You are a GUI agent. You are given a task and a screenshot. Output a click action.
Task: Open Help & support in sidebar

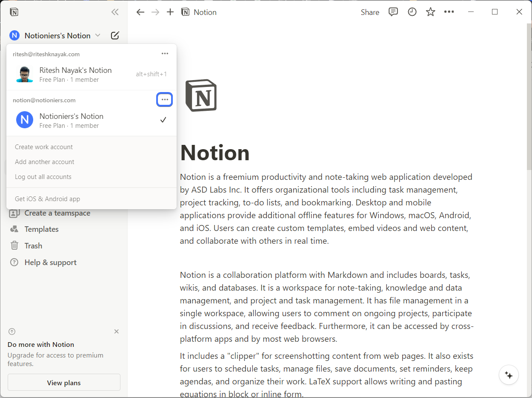click(x=50, y=262)
